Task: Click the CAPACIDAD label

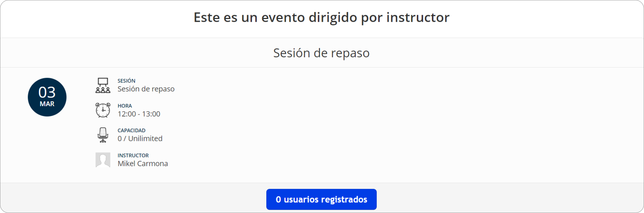Action: pyautogui.click(x=131, y=131)
